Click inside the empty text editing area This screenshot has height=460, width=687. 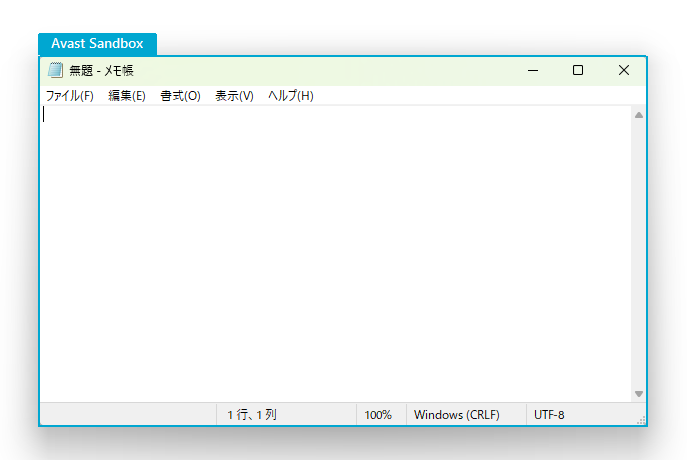(x=335, y=250)
